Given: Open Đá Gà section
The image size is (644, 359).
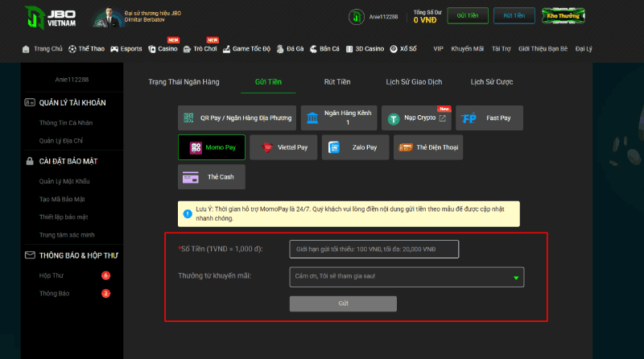Looking at the screenshot, I should click(x=290, y=49).
